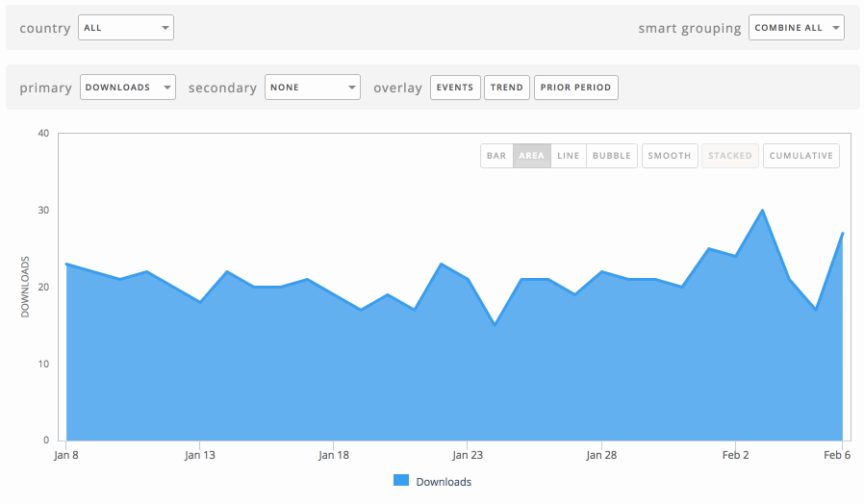Click the 30 value on y-axis
Viewport: 864px width, 504px height.
(43, 211)
